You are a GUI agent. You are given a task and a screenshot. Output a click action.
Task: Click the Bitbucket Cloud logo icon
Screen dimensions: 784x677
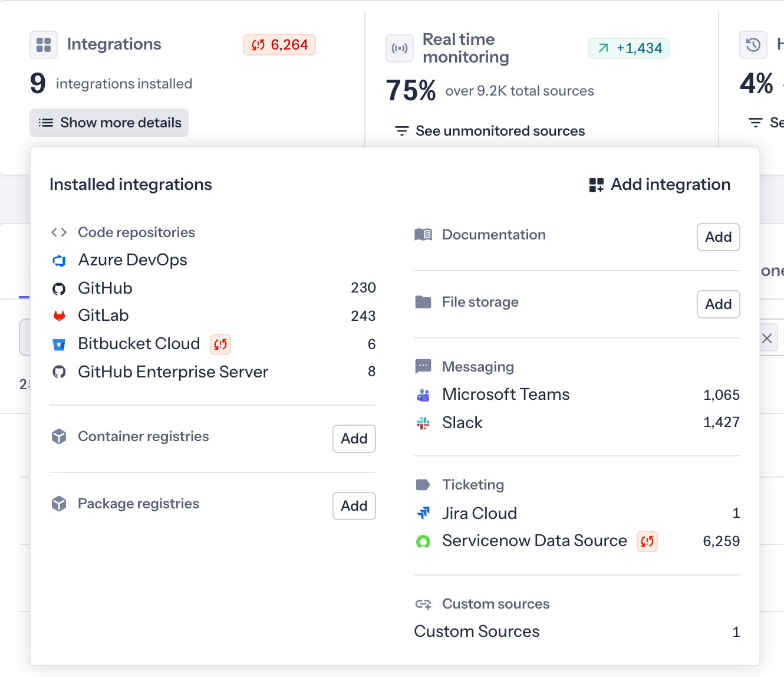pyautogui.click(x=59, y=344)
